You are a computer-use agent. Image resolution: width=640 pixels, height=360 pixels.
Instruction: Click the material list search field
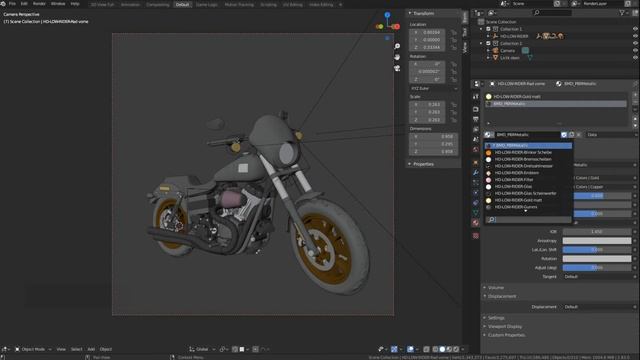pos(529,220)
